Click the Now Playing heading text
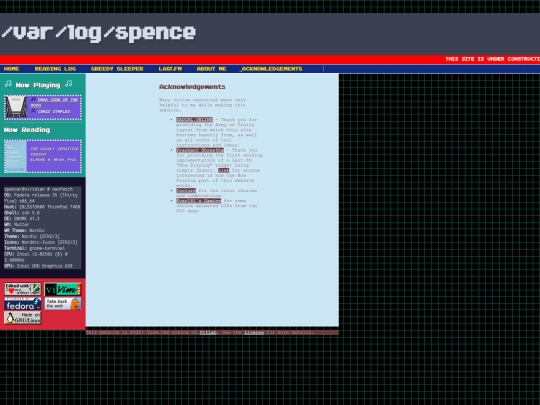This screenshot has width=540, height=405. (x=38, y=85)
